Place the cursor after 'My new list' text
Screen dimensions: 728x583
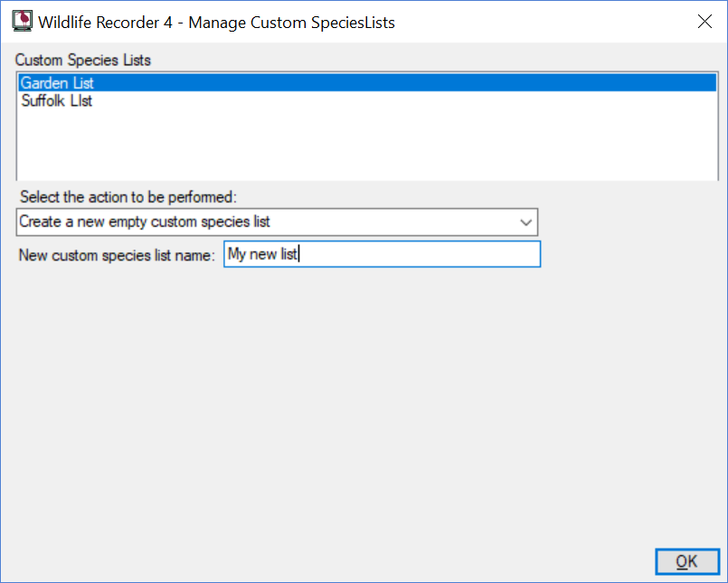[x=298, y=254]
